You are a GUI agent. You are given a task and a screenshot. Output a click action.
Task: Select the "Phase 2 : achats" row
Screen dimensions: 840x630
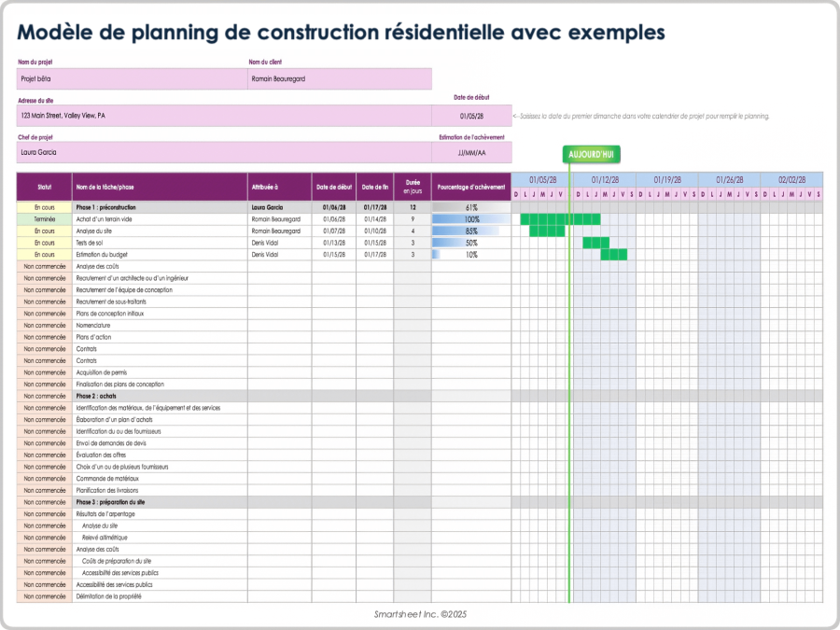click(x=419, y=396)
